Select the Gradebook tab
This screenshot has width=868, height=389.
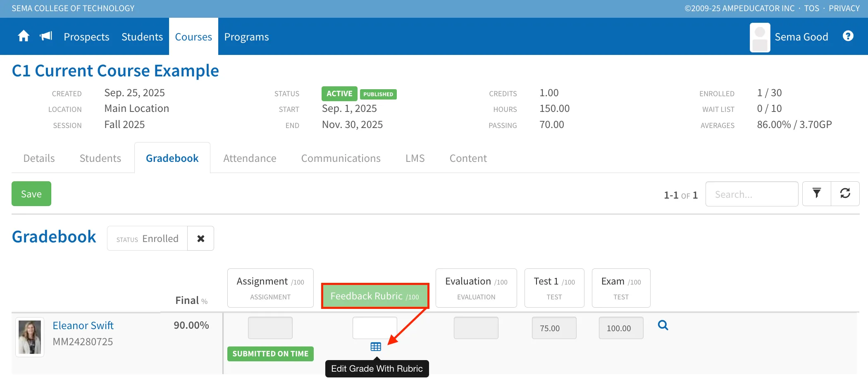click(172, 158)
